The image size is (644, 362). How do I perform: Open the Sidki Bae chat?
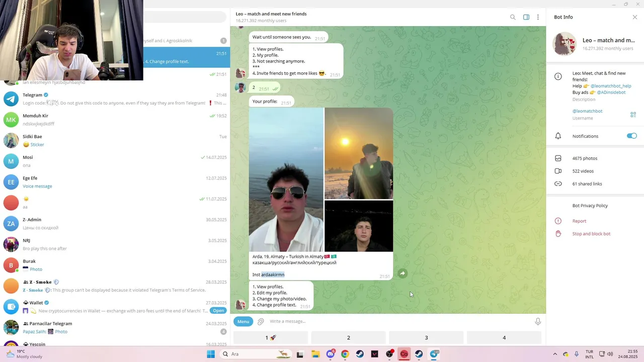coord(115,140)
